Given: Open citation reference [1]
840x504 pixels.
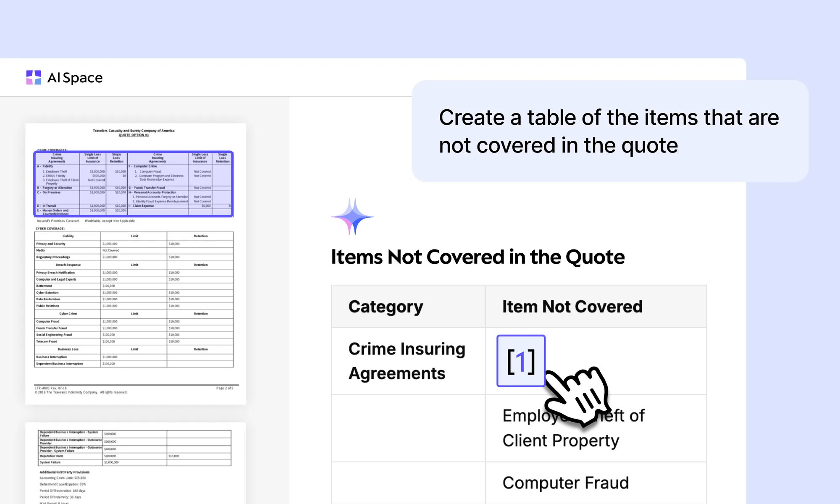Looking at the screenshot, I should tap(521, 361).
